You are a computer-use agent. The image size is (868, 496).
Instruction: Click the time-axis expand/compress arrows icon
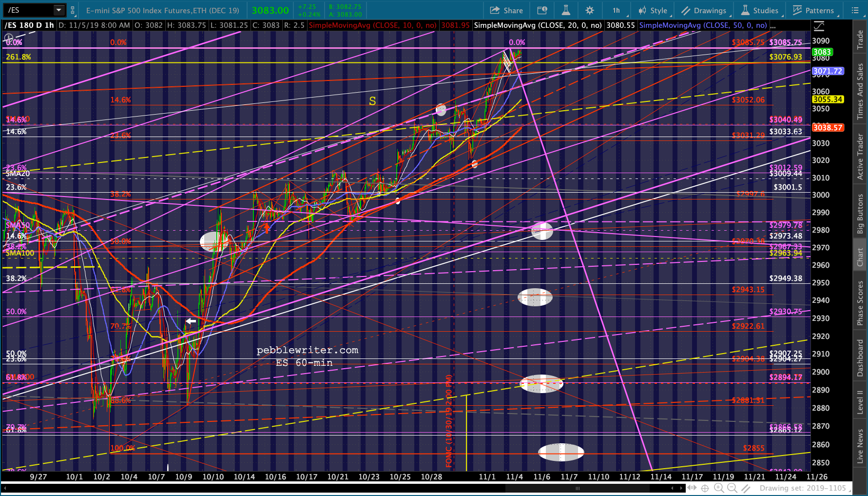pos(692,488)
